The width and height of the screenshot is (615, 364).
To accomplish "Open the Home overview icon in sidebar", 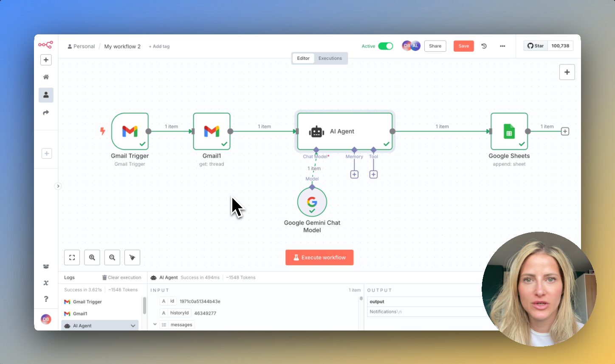I will [x=46, y=77].
